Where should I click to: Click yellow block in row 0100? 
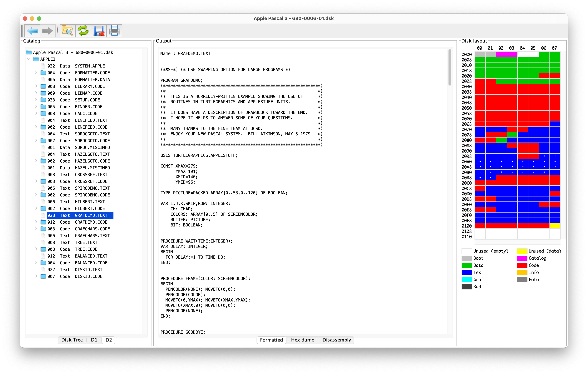point(555,226)
